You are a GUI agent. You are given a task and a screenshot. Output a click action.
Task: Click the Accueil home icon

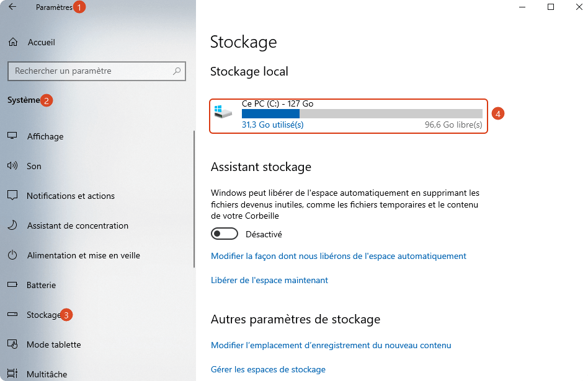(13, 42)
